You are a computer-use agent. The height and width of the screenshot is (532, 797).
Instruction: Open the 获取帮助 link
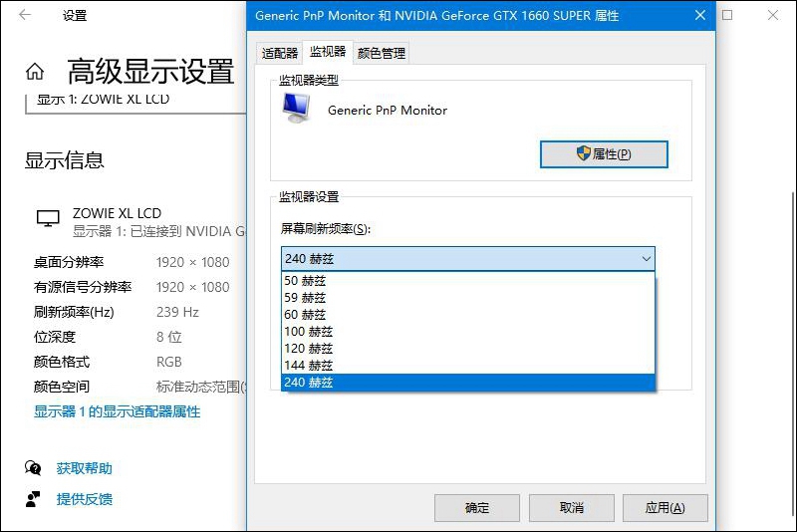(x=85, y=468)
